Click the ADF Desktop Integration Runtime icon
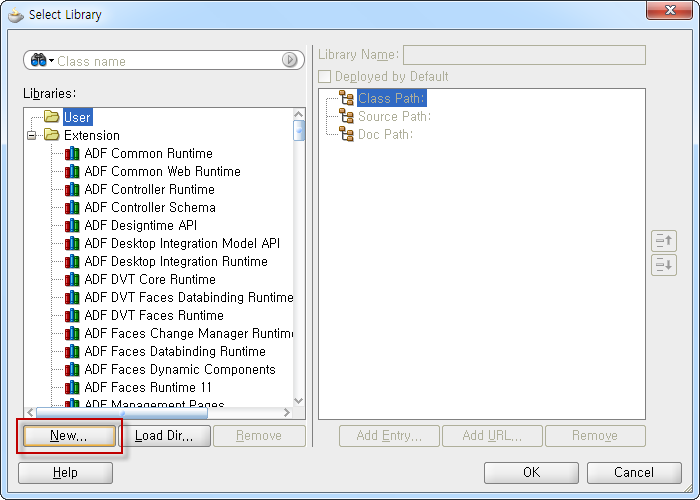This screenshot has width=700, height=500. pyautogui.click(x=72, y=261)
